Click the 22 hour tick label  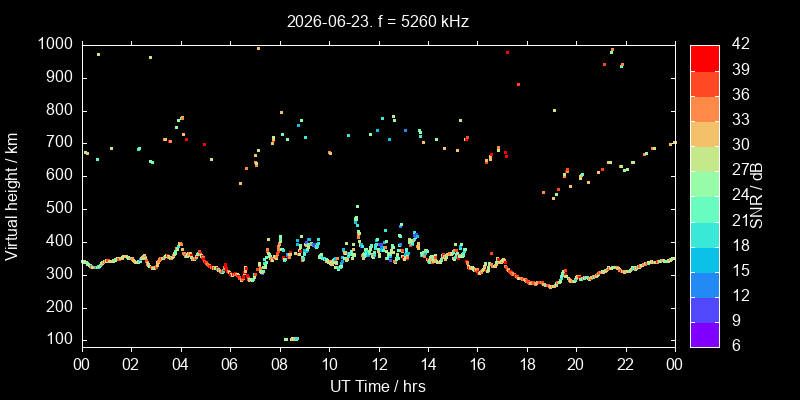[626, 365]
